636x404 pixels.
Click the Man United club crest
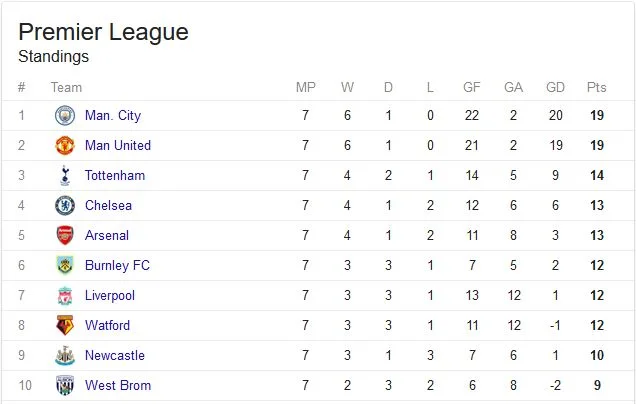pyautogui.click(x=65, y=146)
